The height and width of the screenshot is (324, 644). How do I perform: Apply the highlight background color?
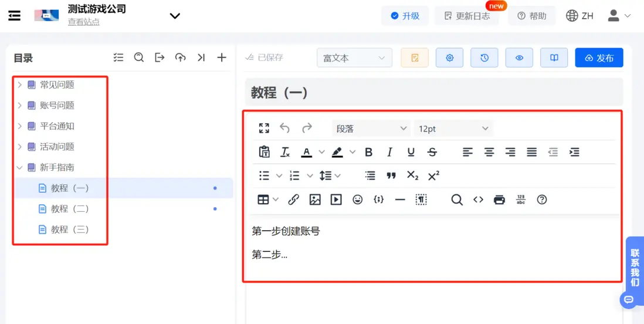click(337, 152)
